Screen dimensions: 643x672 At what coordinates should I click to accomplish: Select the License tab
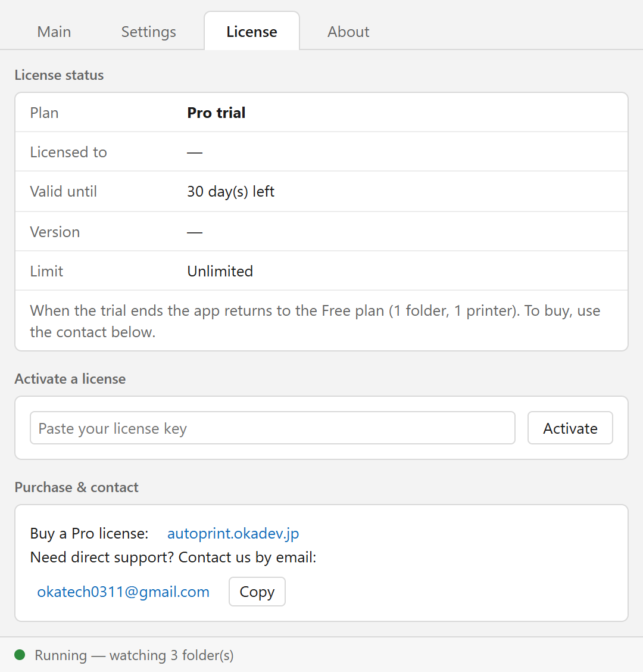coord(252,31)
